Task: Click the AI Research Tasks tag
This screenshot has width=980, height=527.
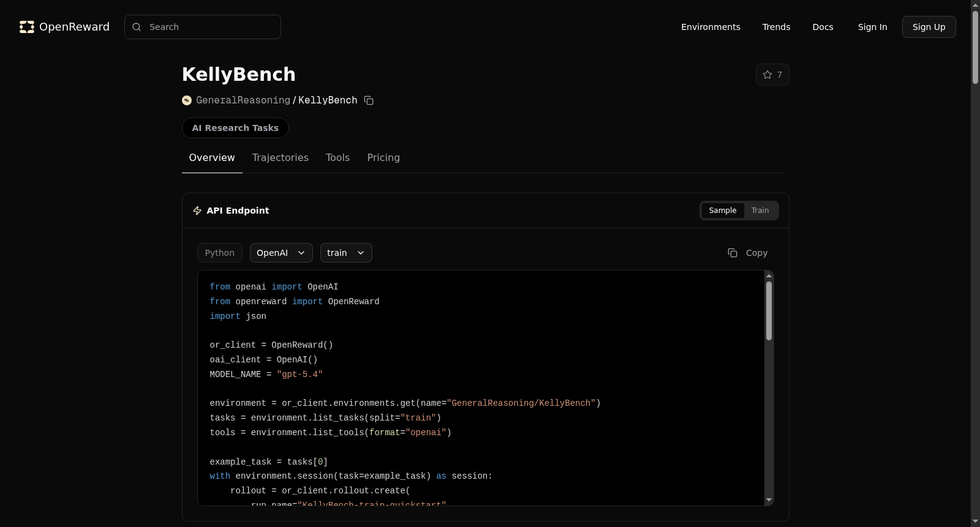Action: point(235,128)
